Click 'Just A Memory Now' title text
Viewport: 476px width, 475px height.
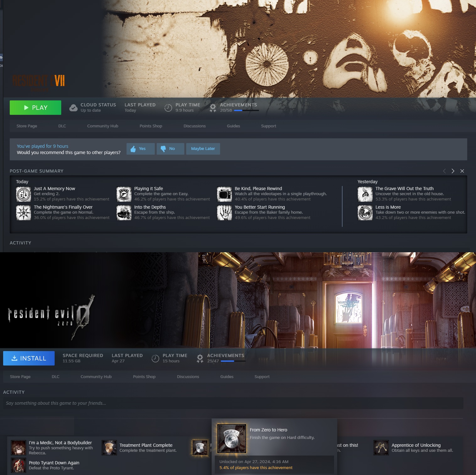pos(54,189)
